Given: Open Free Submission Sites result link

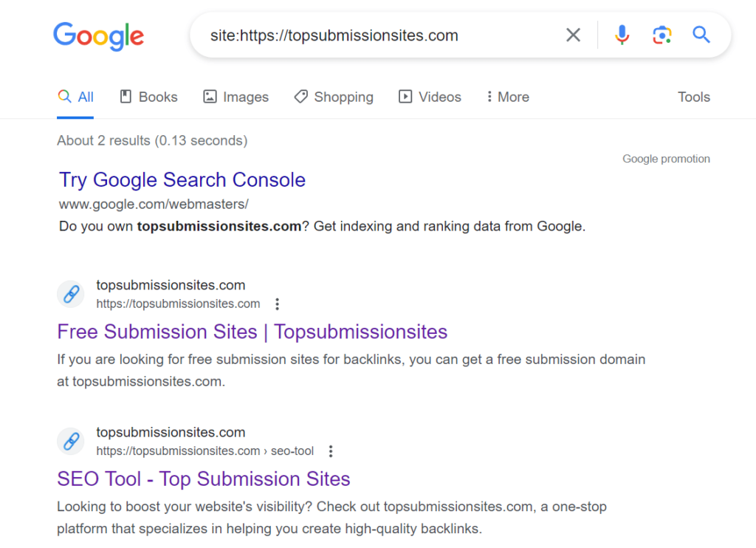Looking at the screenshot, I should tap(252, 332).
